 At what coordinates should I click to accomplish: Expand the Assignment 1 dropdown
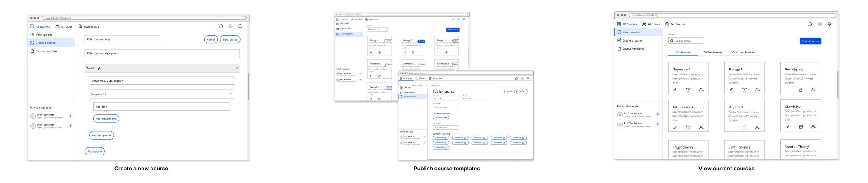pos(231,94)
